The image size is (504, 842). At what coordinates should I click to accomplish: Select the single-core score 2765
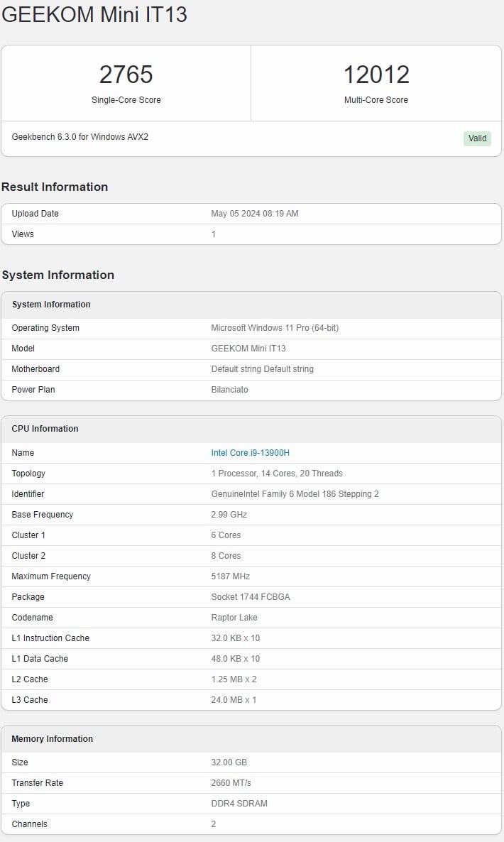click(x=126, y=75)
